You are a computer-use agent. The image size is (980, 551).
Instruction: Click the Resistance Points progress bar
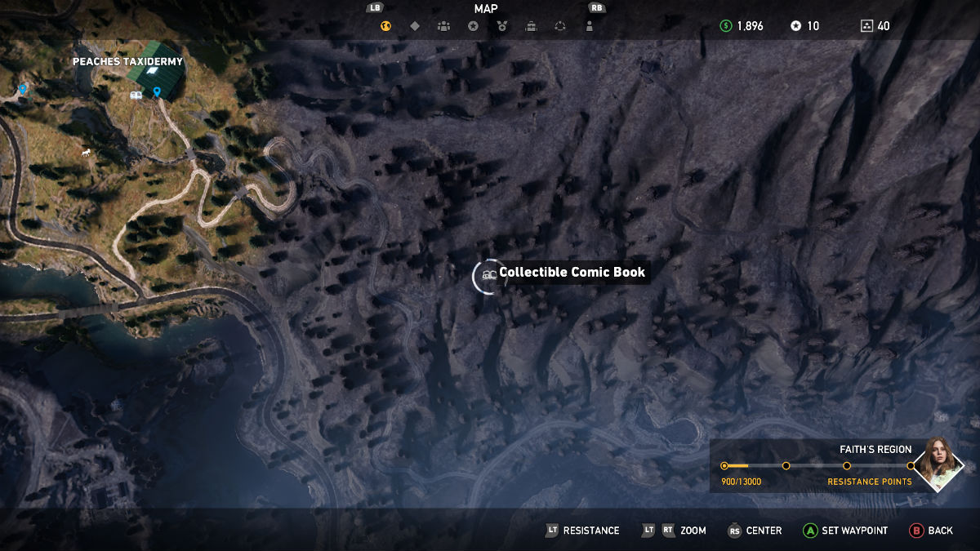pos(817,466)
